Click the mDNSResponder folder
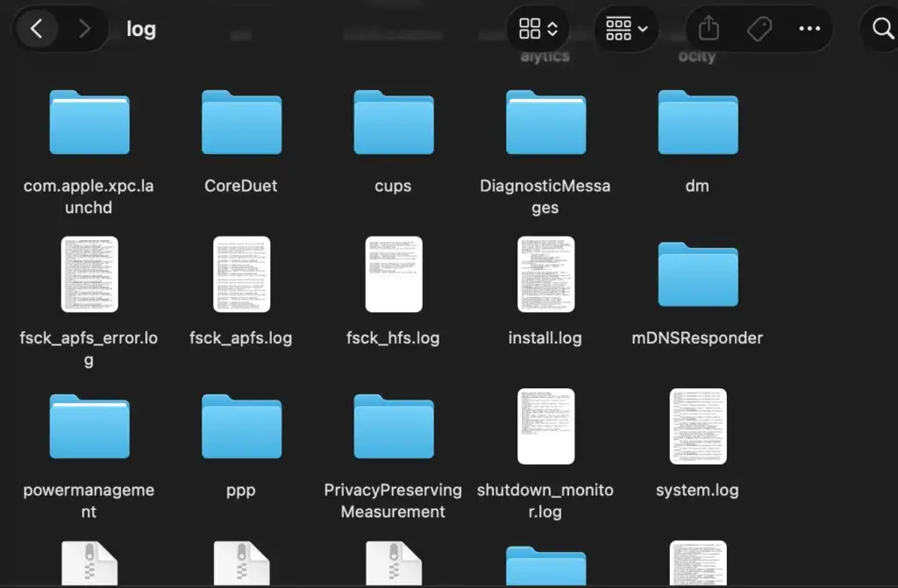Screen dimensions: 898x588 coord(697,274)
